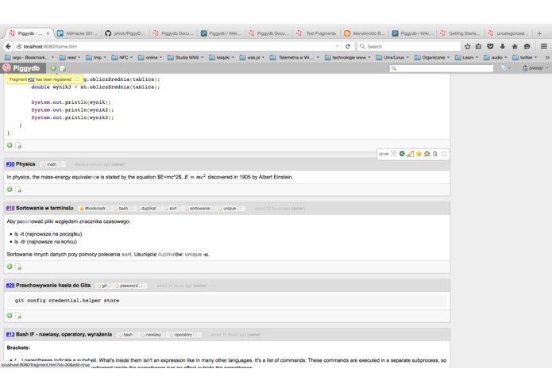The height and width of the screenshot is (392, 552).
Task: Toggle the checkbox next to the nawiasy tag
Action: pos(164,334)
